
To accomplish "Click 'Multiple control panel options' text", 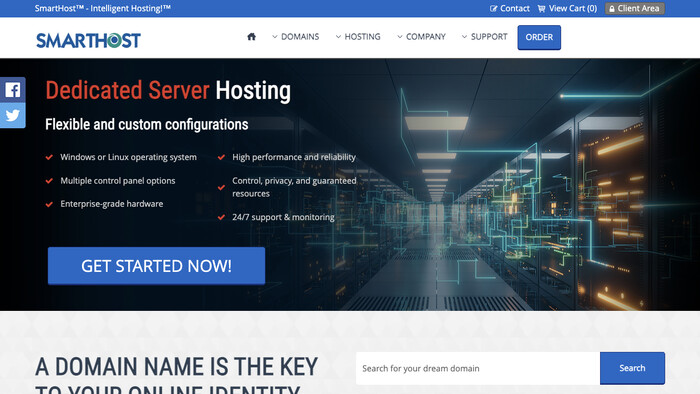I will pyautogui.click(x=117, y=181).
